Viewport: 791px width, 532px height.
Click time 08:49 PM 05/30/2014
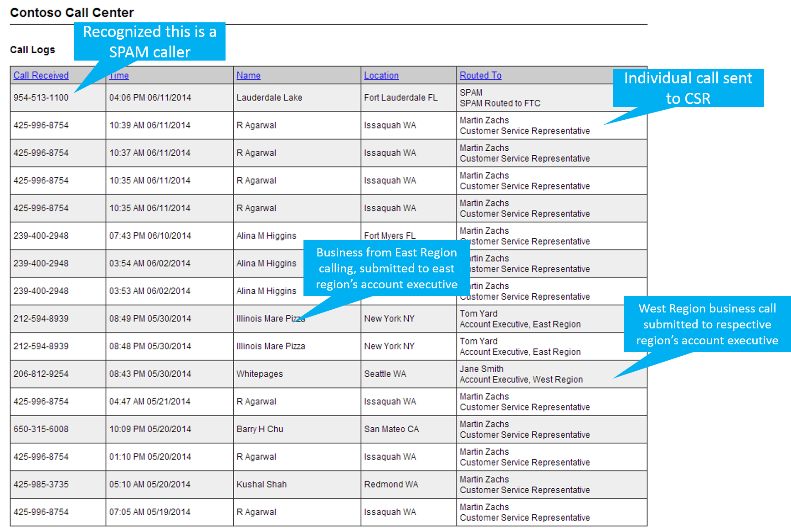[x=150, y=319]
